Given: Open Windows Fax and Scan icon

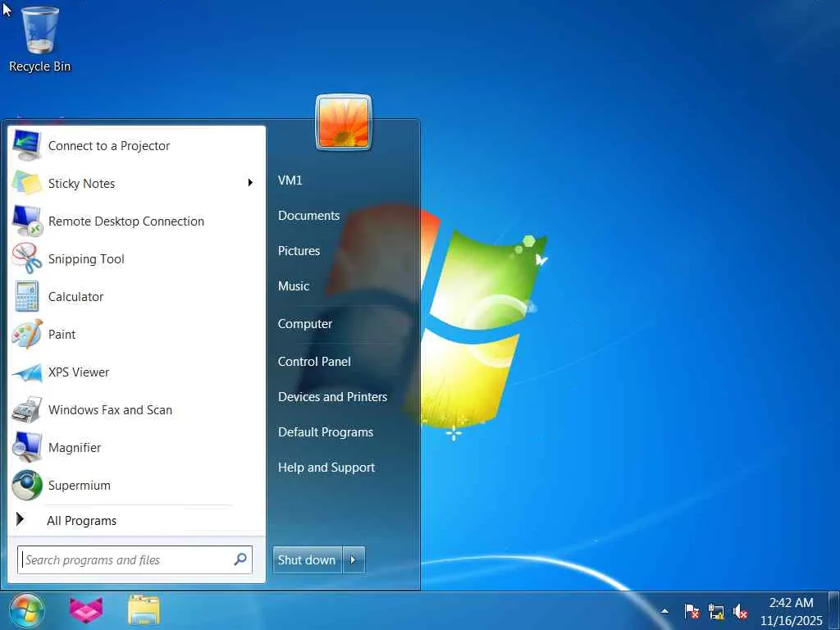Looking at the screenshot, I should (x=27, y=410).
